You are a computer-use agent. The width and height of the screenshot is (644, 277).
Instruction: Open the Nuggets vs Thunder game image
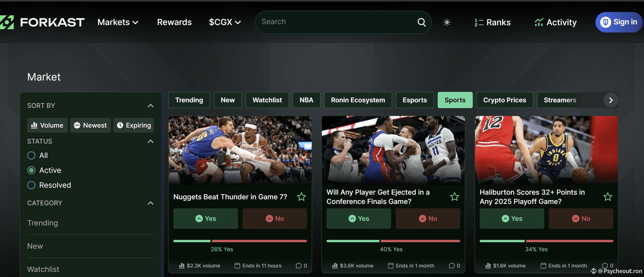(240, 150)
